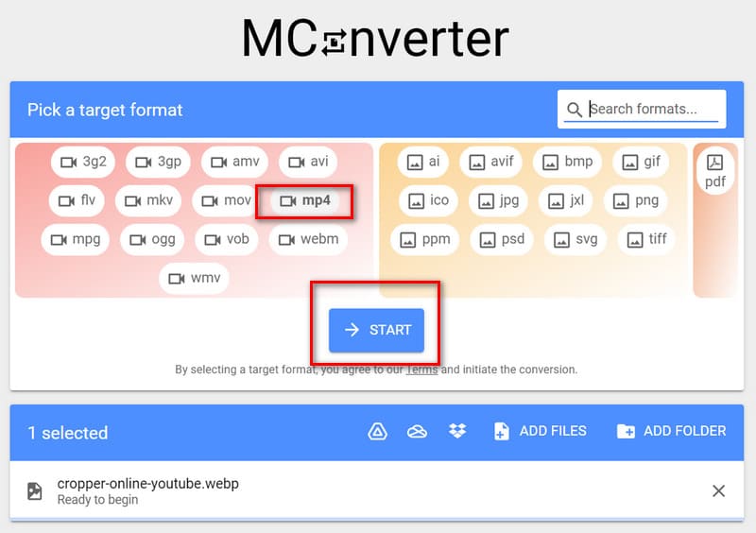Pick the gif image format
The height and width of the screenshot is (533, 756).
641,162
